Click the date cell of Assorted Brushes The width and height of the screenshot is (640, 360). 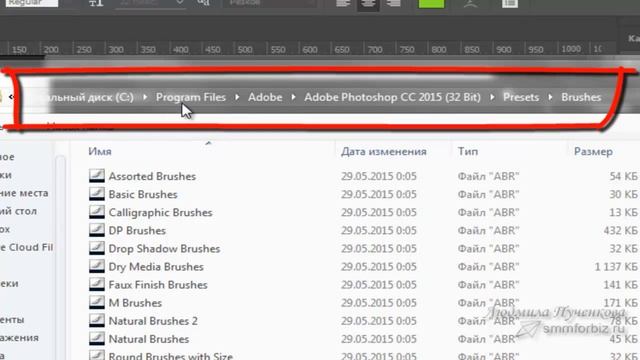tap(379, 176)
